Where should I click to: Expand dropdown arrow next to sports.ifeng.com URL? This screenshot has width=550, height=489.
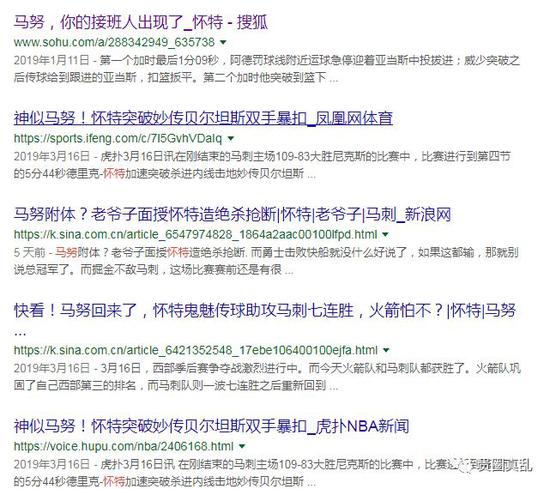point(231,139)
